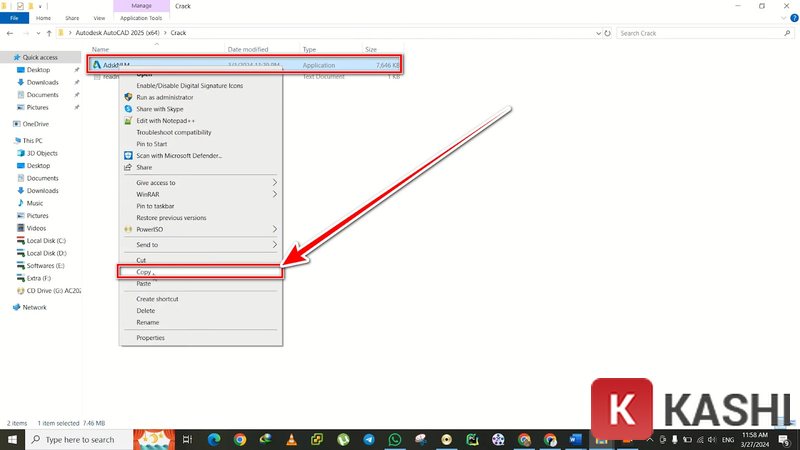This screenshot has width=800, height=450.
Task: Open Local Disk (D:)
Action: click(x=46, y=253)
